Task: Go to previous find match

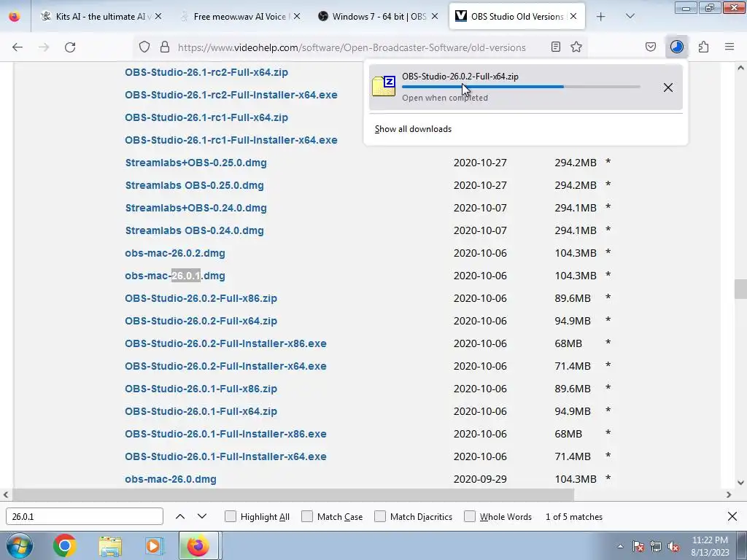Action: 180,517
